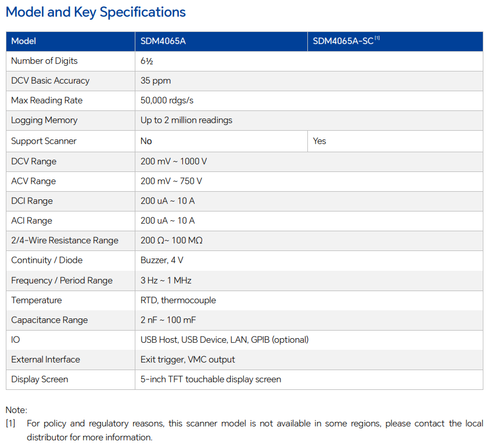Image resolution: width=488 pixels, height=448 pixels.
Task: Select the "RTD, thermocouple" value
Action: [x=178, y=300]
